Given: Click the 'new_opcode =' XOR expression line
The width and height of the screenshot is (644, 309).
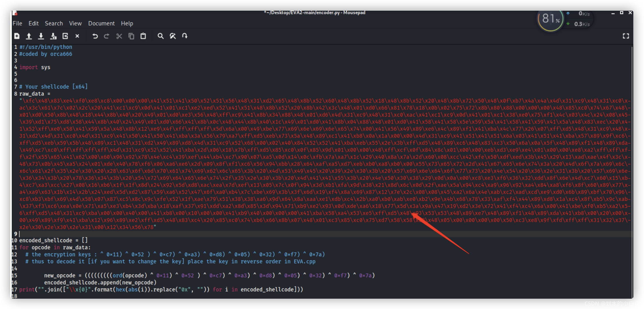Looking at the screenshot, I should (x=210, y=275).
